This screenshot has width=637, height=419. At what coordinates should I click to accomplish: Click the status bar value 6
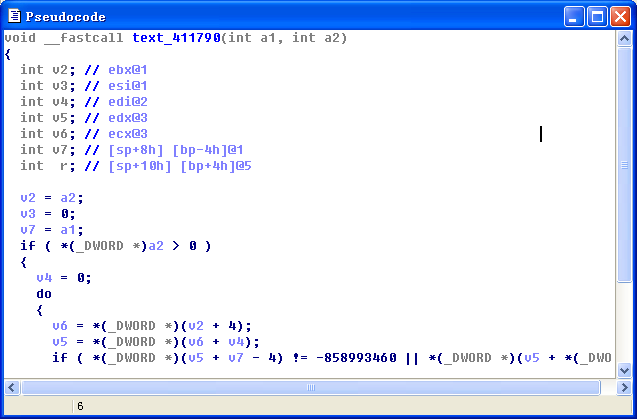point(80,406)
